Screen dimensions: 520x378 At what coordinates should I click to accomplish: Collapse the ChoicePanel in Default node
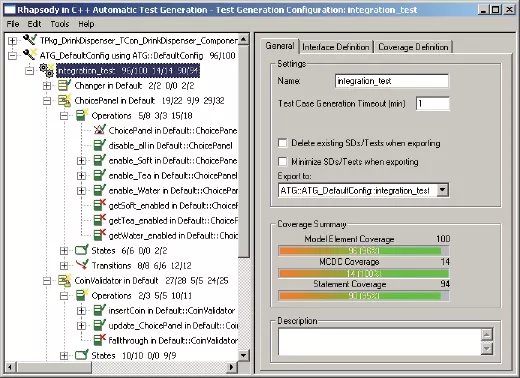[47, 100]
